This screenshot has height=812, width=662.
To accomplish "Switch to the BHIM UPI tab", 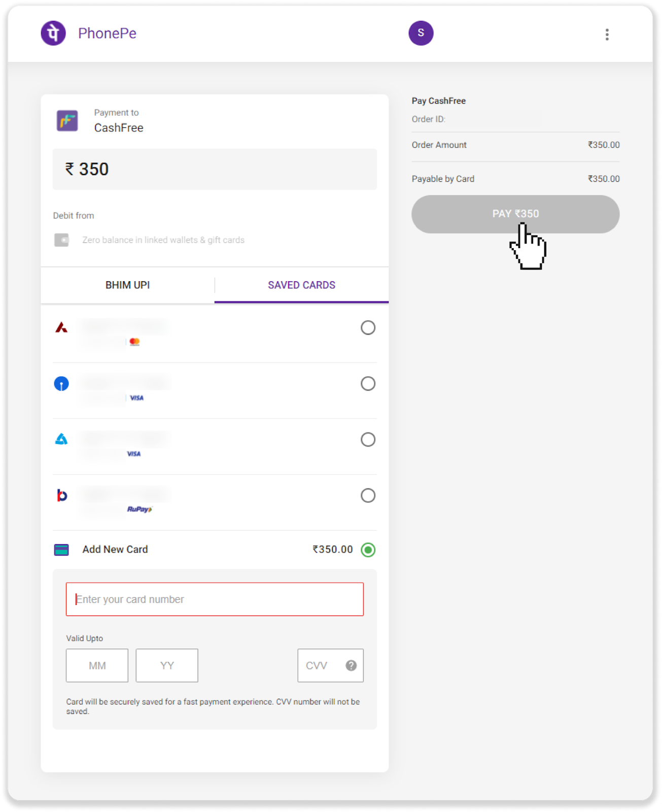I will point(128,285).
